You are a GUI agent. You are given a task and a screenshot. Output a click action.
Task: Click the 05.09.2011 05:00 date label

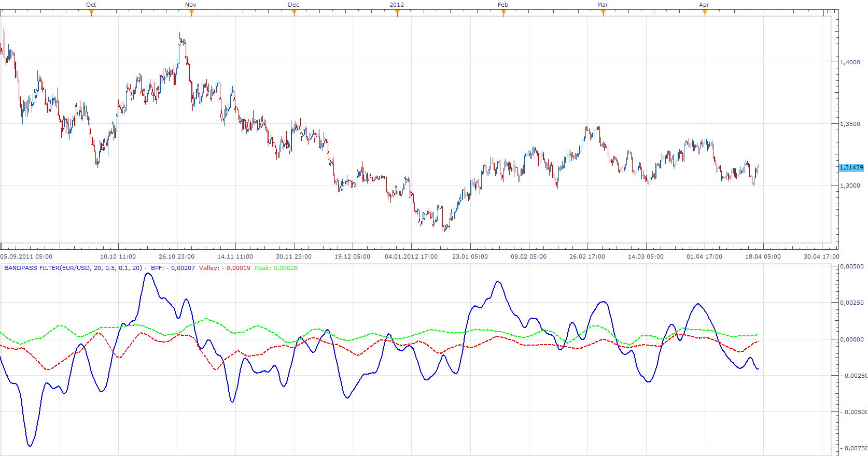pos(26,256)
